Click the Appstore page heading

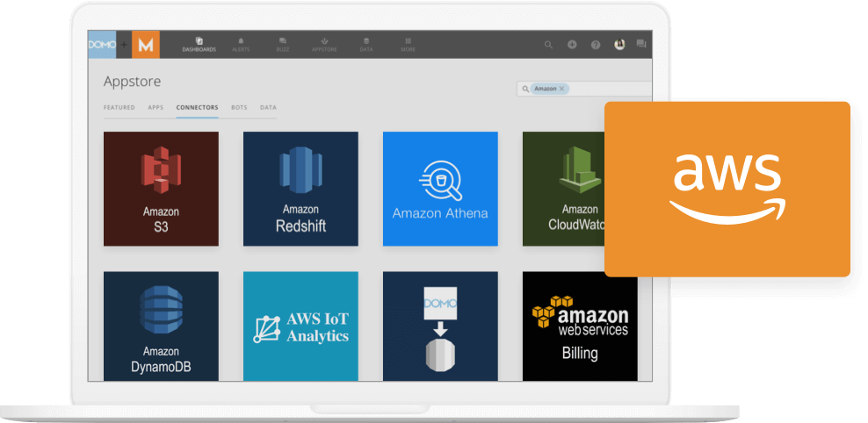pos(133,82)
